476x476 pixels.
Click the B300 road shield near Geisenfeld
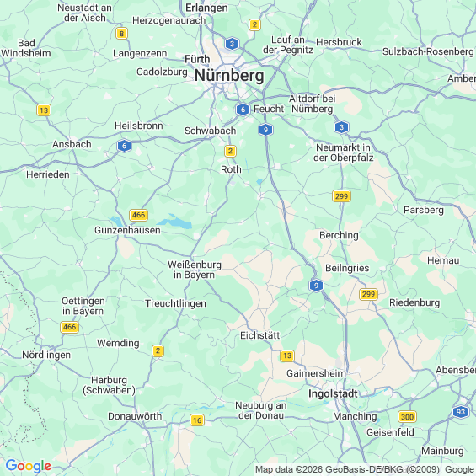tap(407, 417)
